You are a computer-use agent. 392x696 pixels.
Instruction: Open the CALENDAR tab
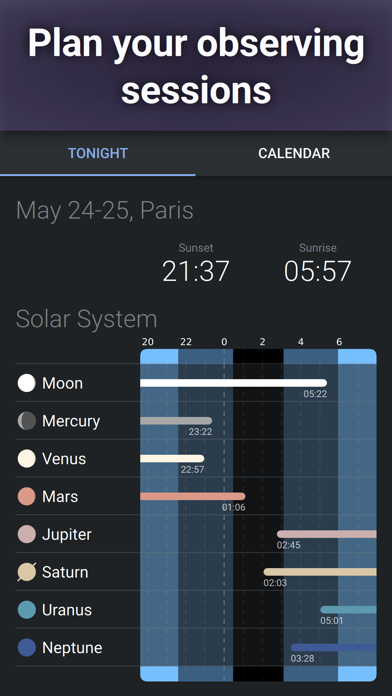pyautogui.click(x=294, y=153)
